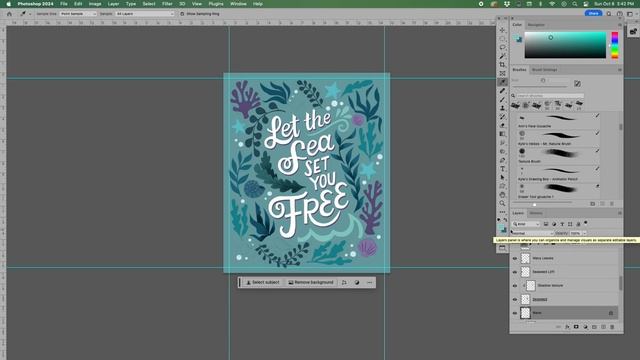The image size is (640, 360).
Task: Open the search icon next to Share
Action: 609,13
